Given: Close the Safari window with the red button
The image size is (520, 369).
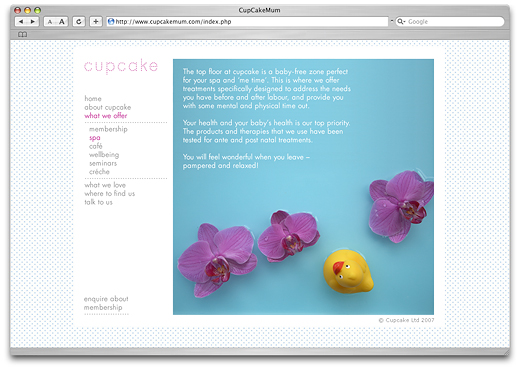Looking at the screenshot, I should (x=18, y=10).
